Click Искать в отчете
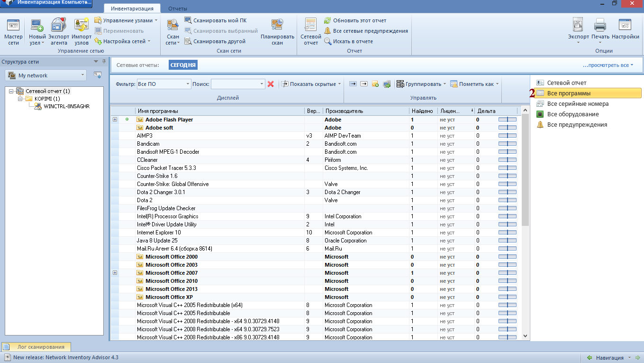Screen dimensions: 644x363 click(349, 41)
